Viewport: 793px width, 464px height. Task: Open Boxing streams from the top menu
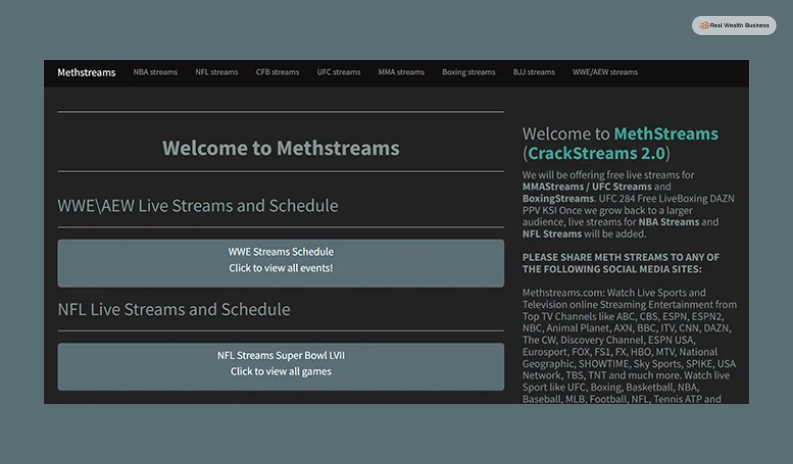[468, 72]
